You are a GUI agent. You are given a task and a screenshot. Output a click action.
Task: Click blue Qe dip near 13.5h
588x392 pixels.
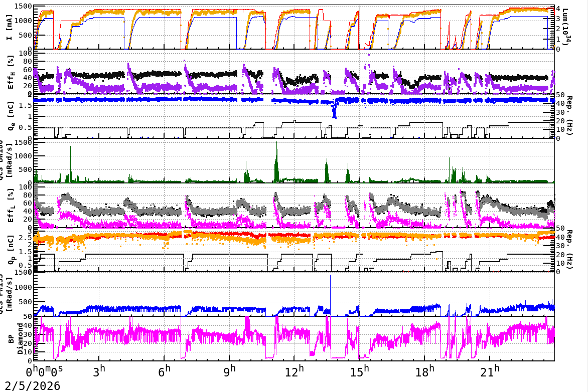[334, 111]
